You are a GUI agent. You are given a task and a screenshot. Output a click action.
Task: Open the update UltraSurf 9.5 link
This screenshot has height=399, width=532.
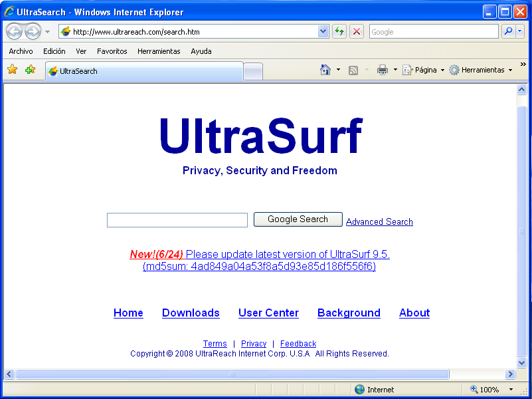pos(288,254)
